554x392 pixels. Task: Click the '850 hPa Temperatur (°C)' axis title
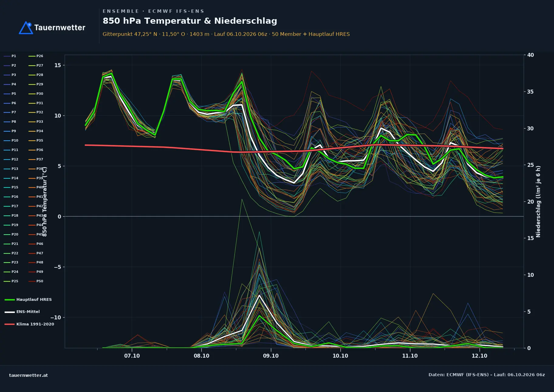tap(45, 201)
